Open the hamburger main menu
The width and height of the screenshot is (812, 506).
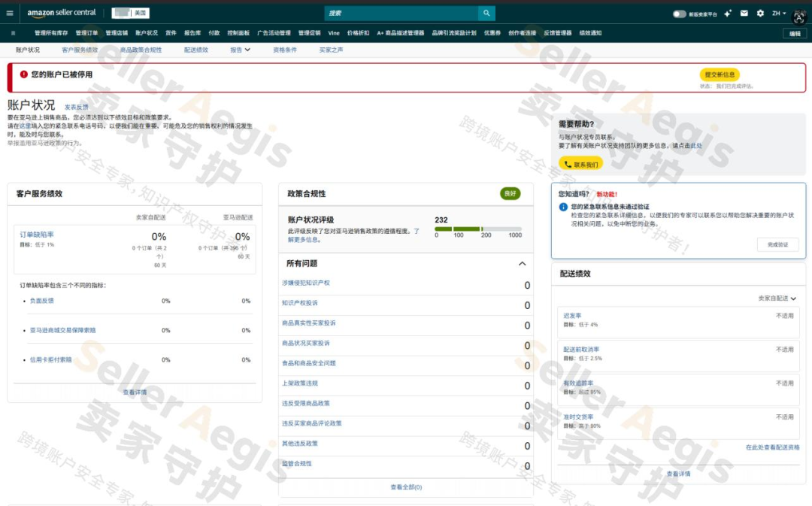point(10,13)
